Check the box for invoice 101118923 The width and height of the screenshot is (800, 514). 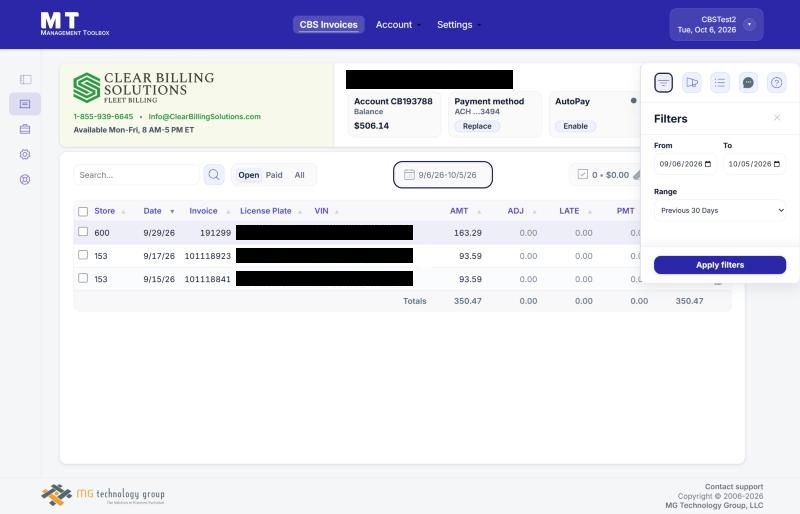tap(83, 255)
